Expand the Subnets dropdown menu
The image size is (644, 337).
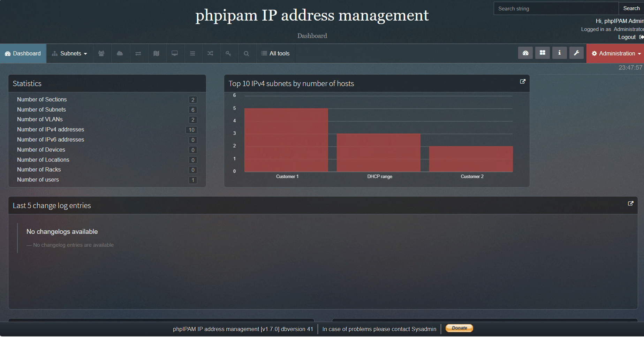69,53
